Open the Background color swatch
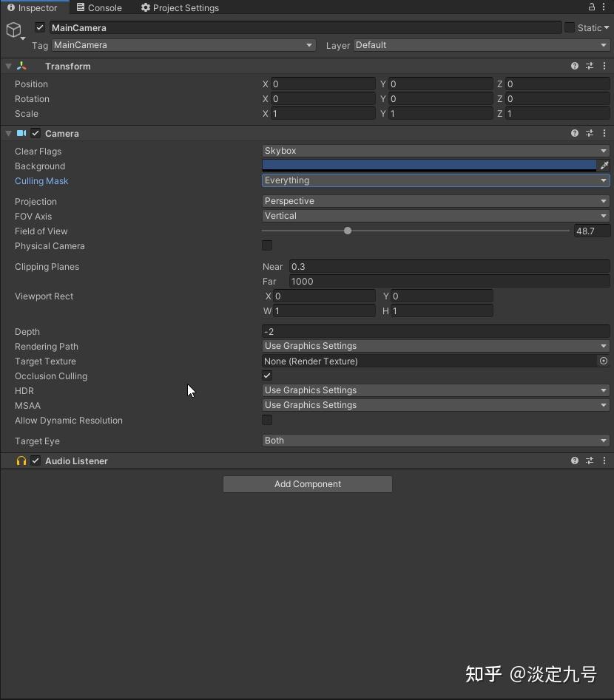This screenshot has width=614, height=700. [429, 166]
